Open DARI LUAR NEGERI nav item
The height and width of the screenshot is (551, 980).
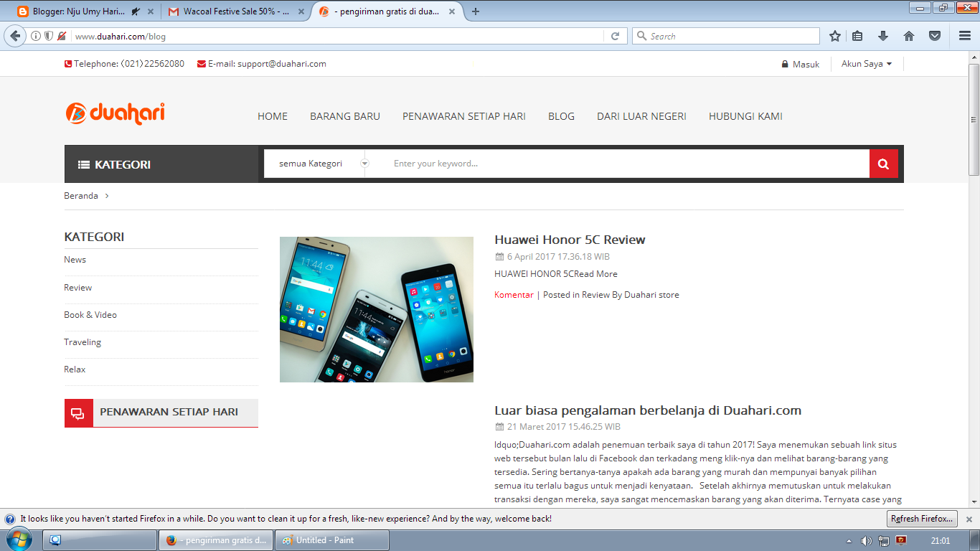click(641, 116)
